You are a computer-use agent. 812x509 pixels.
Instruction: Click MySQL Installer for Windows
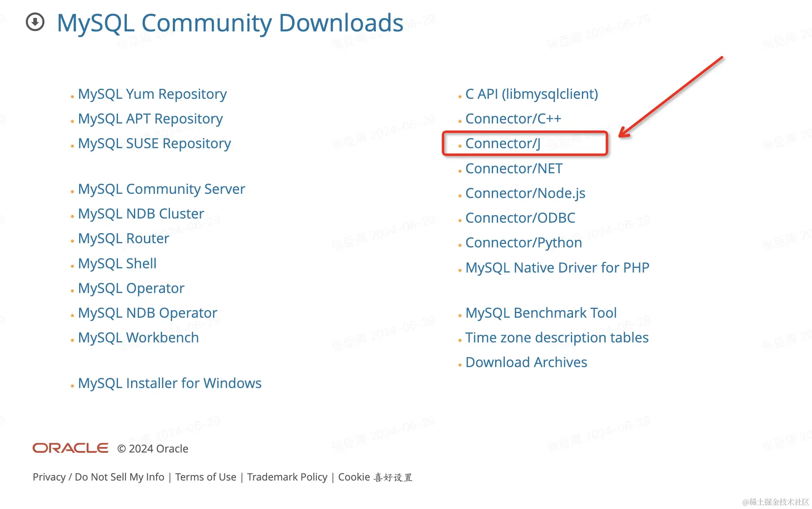pos(170,383)
